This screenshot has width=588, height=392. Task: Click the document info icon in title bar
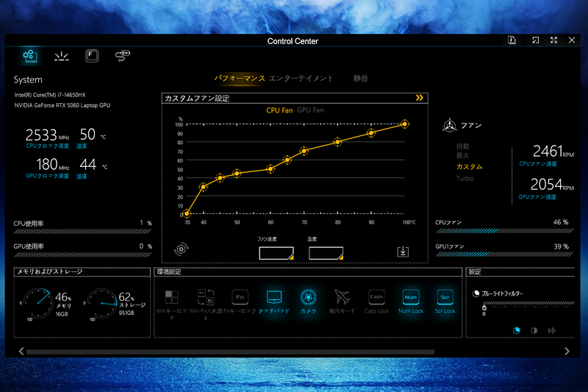[x=512, y=40]
